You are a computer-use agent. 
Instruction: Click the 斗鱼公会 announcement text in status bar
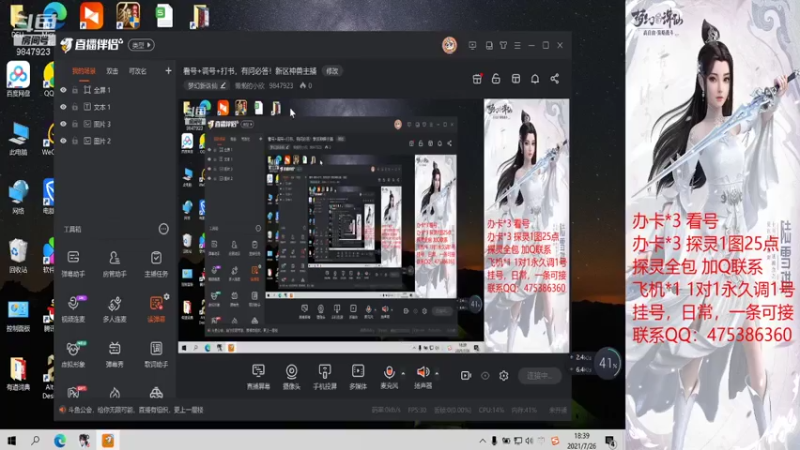coord(135,410)
